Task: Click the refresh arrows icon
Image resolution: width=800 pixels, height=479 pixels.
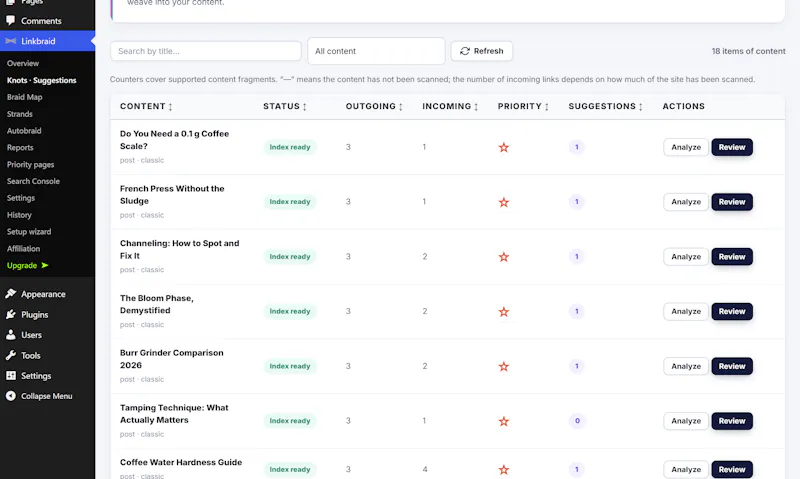Action: pyautogui.click(x=465, y=51)
